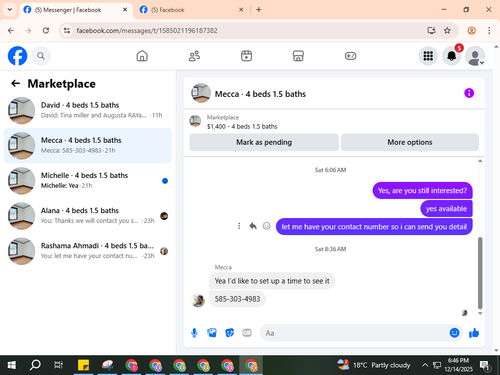Open the taskbar clock and date
500x375 pixels.
click(x=458, y=365)
